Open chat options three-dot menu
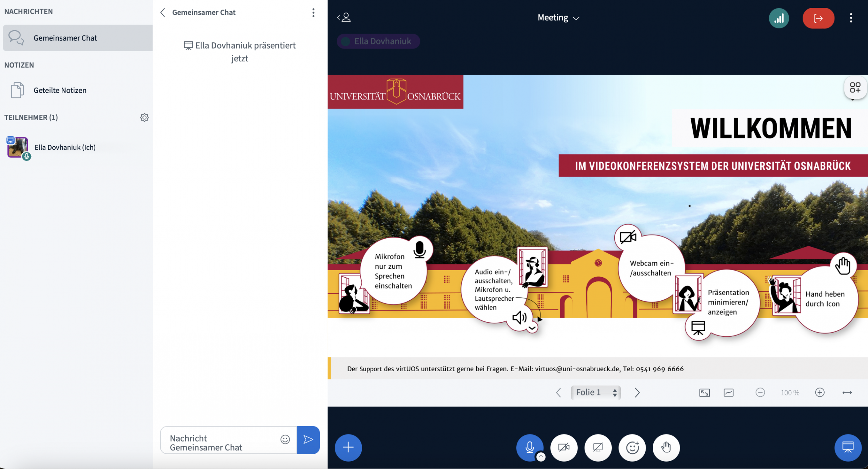 [x=313, y=13]
